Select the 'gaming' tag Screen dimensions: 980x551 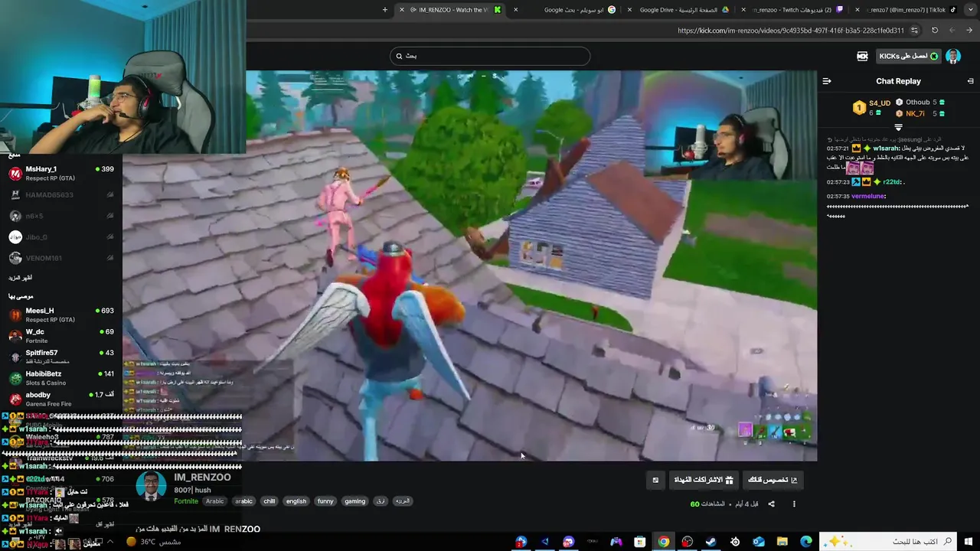coord(354,501)
